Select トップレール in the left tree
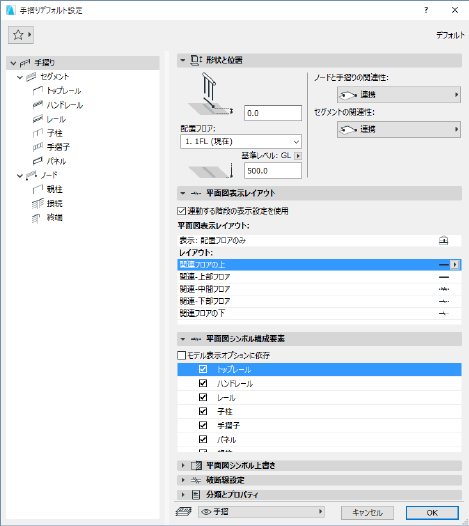Image resolution: width=469 pixels, height=526 pixels. (64, 91)
